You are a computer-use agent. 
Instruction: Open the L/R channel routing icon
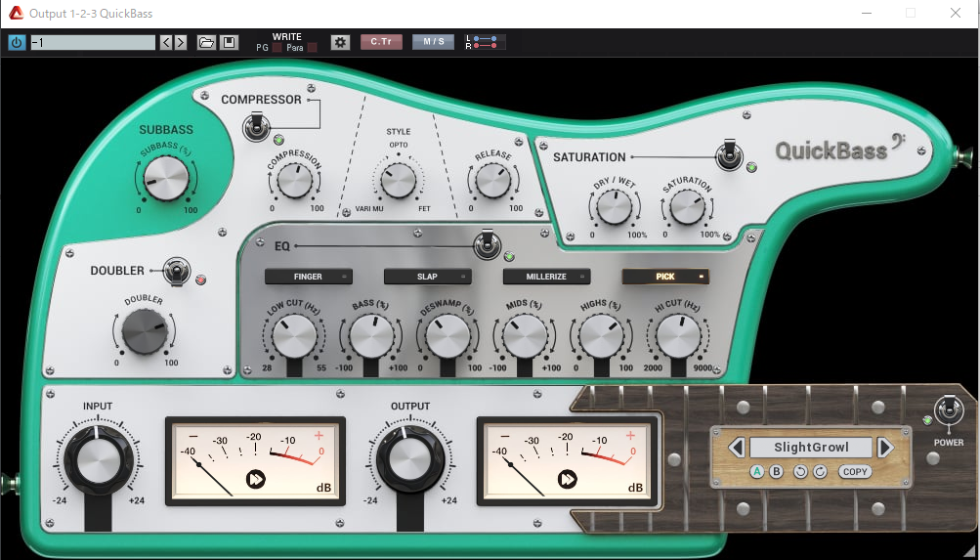[x=485, y=42]
